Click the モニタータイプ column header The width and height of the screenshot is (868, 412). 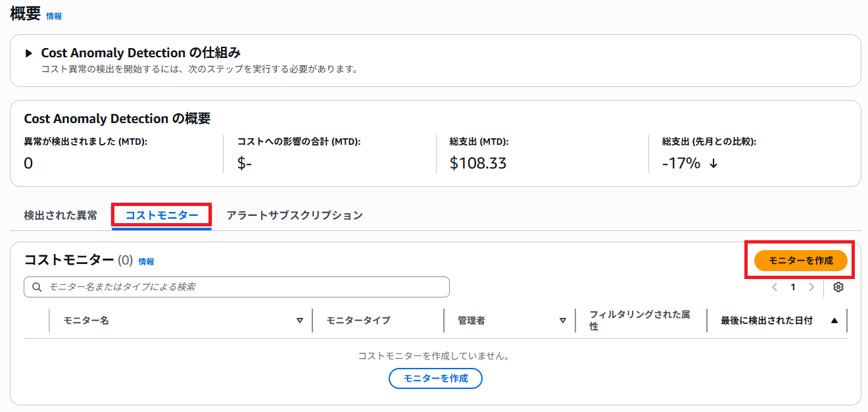pyautogui.click(x=358, y=321)
